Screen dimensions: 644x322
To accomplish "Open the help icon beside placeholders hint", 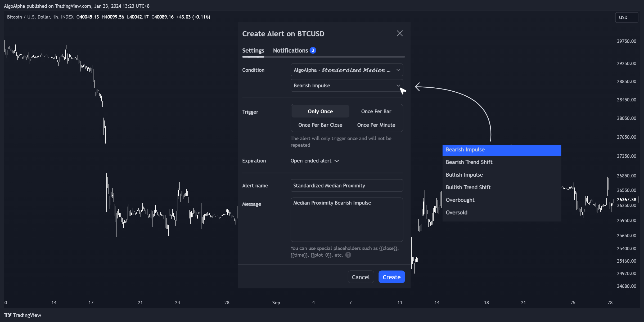I will (348, 255).
